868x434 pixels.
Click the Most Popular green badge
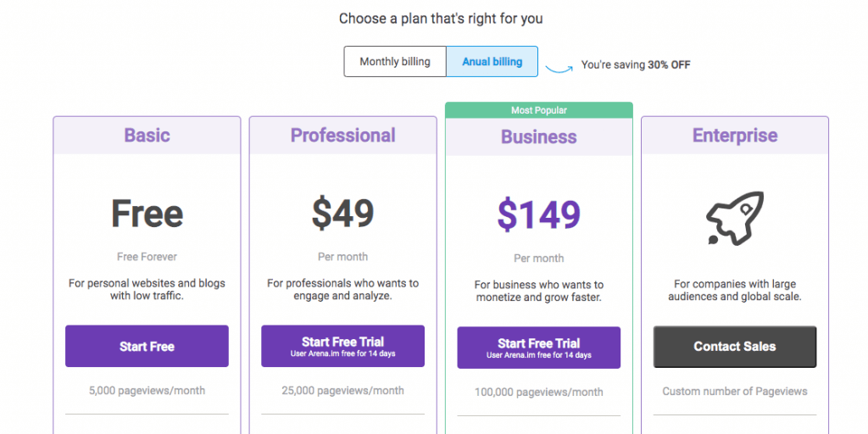[x=538, y=110]
